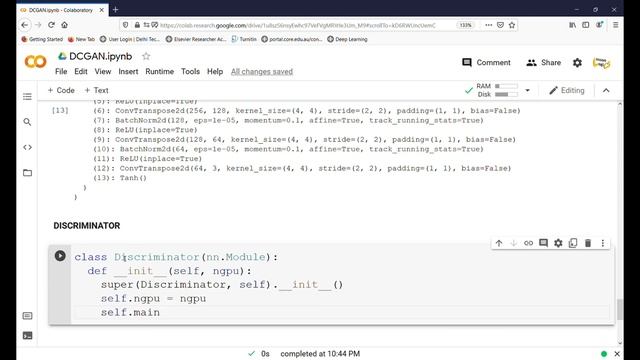
Task: Run the Discriminator code cell
Action: [60, 256]
